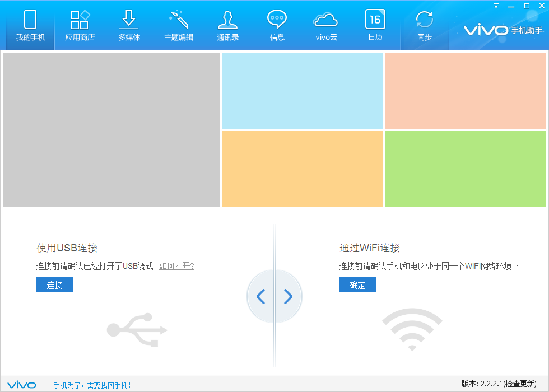Click the 确定 WiFi confirm button
Screen dimensions: 549x392
(x=357, y=284)
